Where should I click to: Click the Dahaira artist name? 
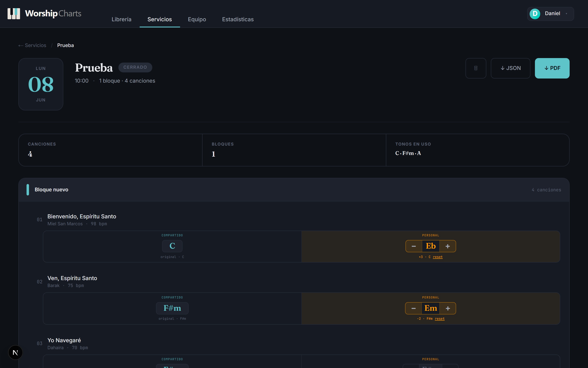click(x=55, y=348)
